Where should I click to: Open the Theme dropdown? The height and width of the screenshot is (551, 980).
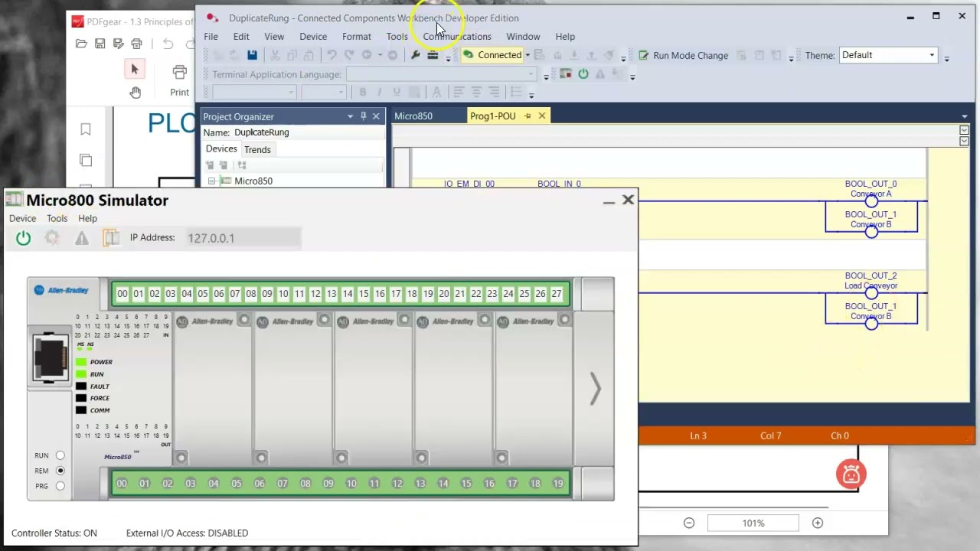tap(888, 55)
